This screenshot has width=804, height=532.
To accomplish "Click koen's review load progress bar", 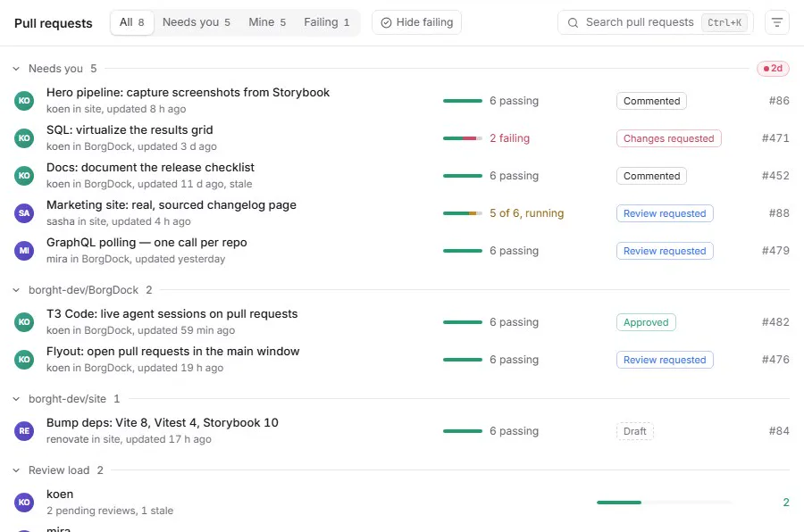I will (x=665, y=503).
